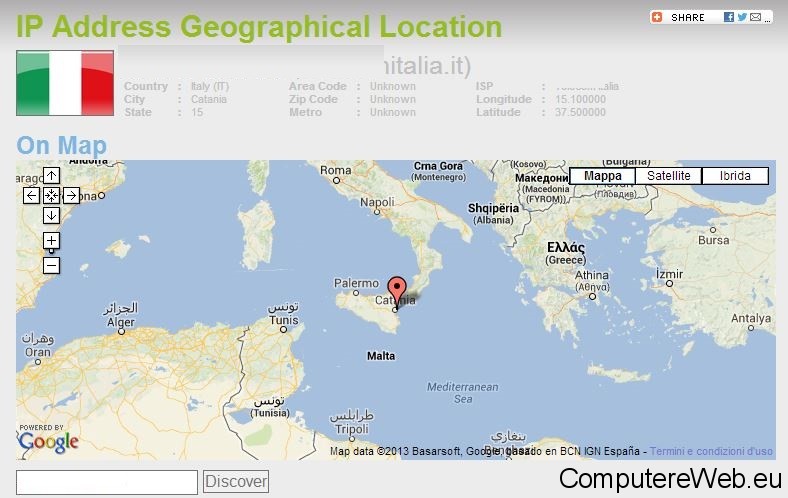Click the İzmir city label on map

click(669, 274)
